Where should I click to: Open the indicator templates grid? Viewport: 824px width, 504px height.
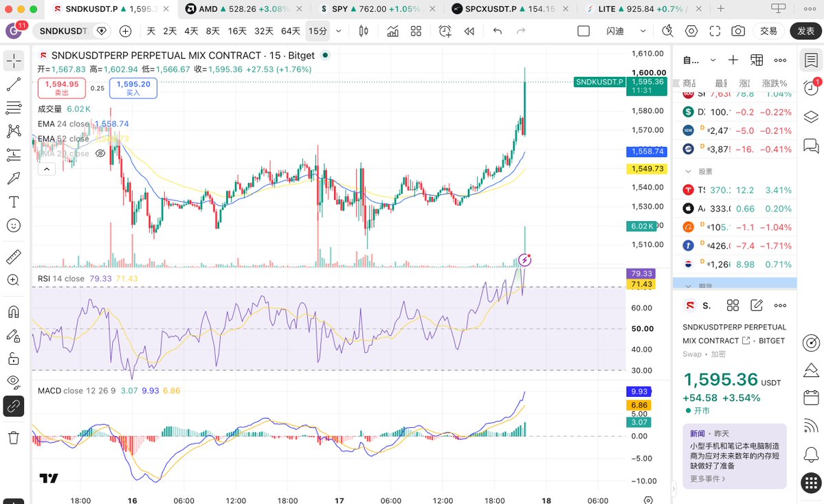[x=416, y=32]
